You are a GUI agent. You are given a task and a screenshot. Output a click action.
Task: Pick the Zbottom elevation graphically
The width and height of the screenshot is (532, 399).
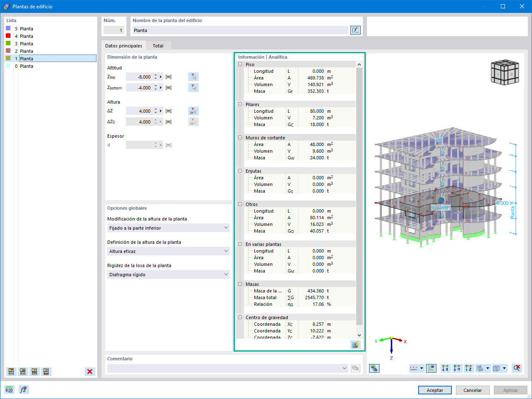click(193, 87)
